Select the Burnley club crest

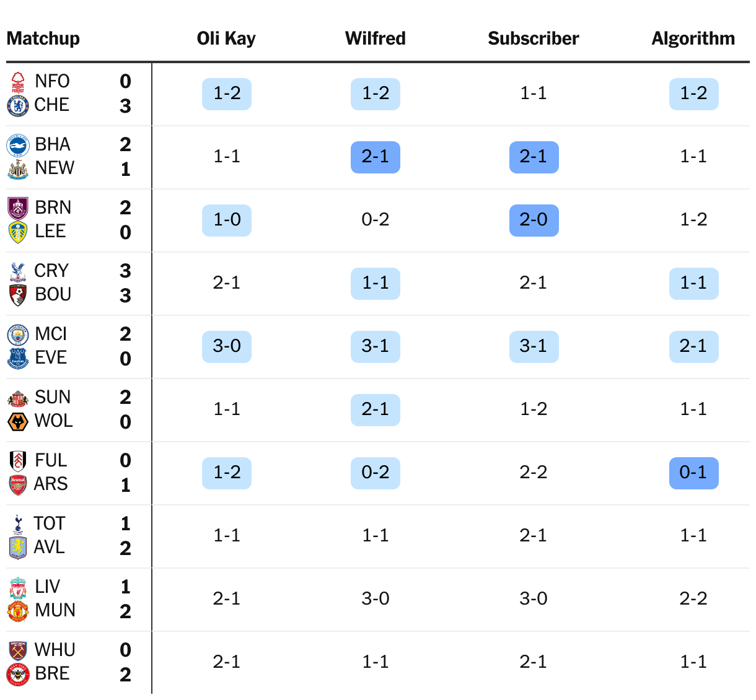18,209
